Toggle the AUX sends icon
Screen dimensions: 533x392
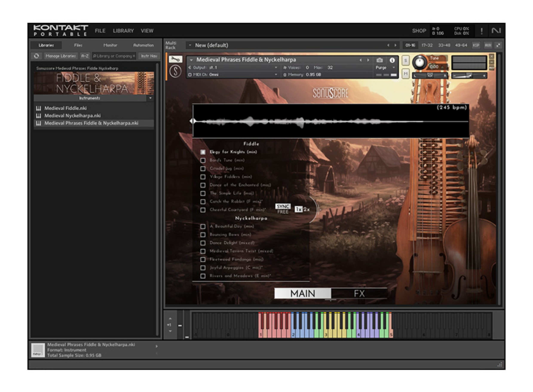[488, 45]
